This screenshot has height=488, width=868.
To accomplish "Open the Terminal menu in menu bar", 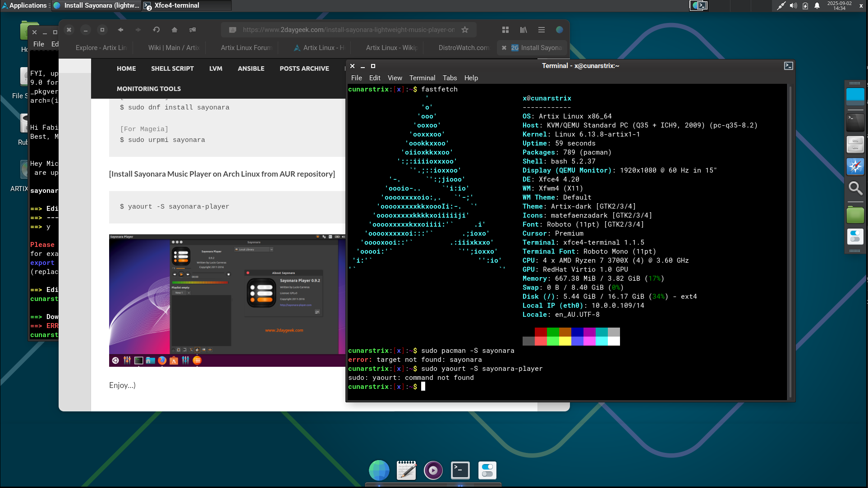I will point(422,78).
